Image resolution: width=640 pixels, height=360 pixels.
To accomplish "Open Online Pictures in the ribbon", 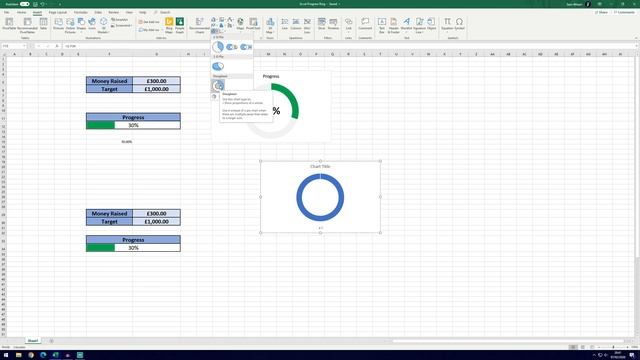I will click(70, 25).
